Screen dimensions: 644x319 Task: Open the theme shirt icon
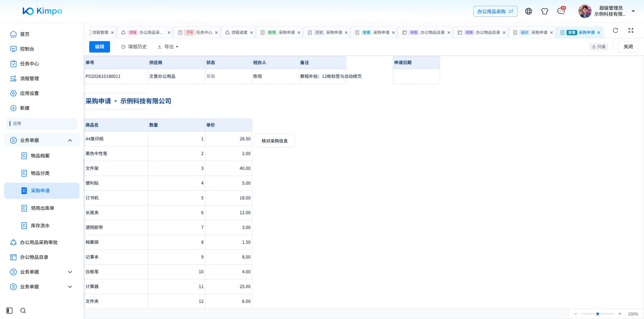(545, 11)
